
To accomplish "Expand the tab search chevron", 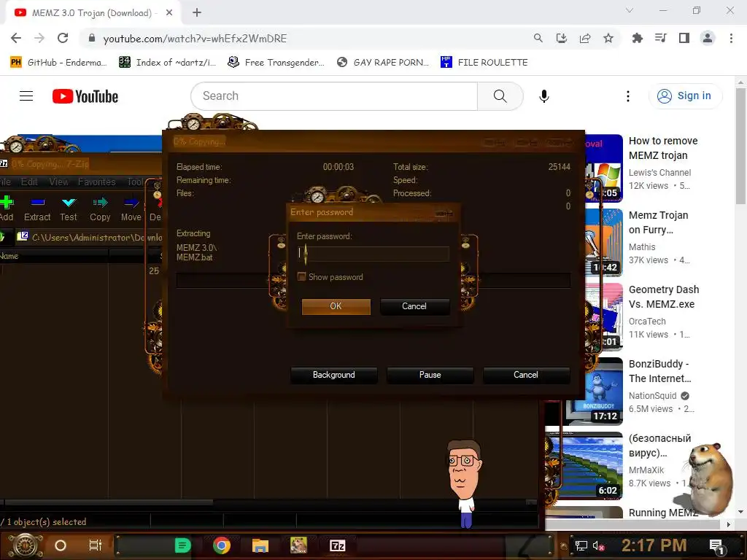I will (630, 10).
